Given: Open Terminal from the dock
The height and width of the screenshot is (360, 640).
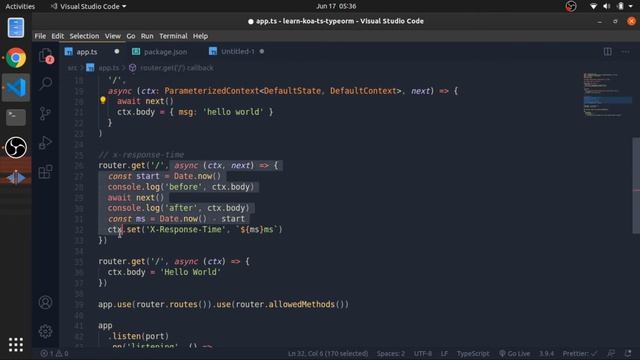Looking at the screenshot, I should [x=16, y=117].
